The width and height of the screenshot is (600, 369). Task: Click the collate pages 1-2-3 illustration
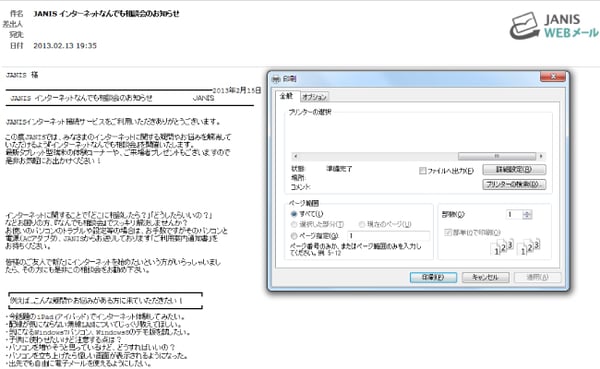pyautogui.click(x=515, y=247)
